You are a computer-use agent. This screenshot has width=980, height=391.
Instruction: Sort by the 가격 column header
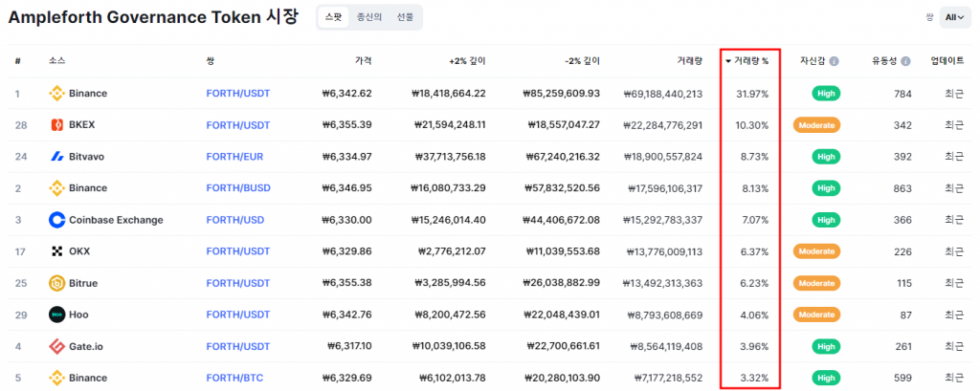[x=363, y=61]
